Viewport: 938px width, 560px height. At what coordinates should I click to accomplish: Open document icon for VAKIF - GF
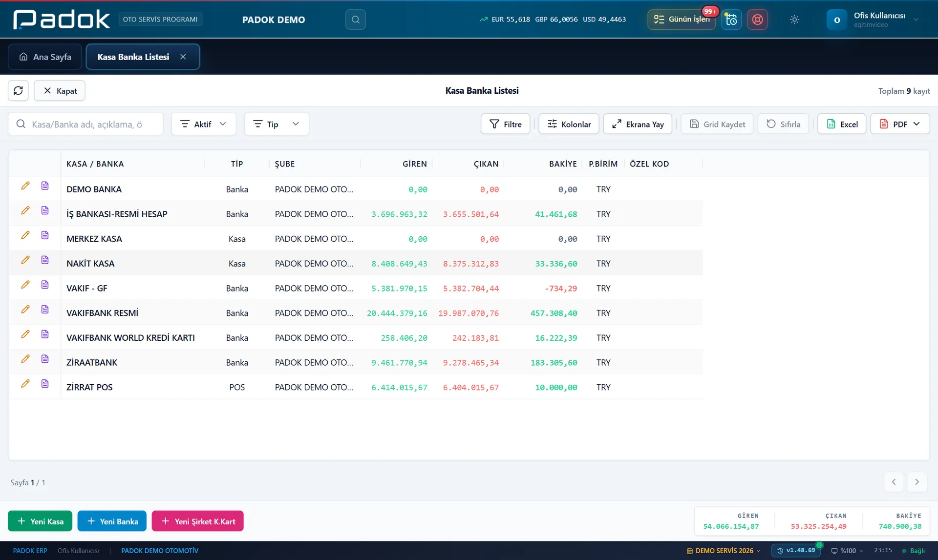click(x=45, y=285)
